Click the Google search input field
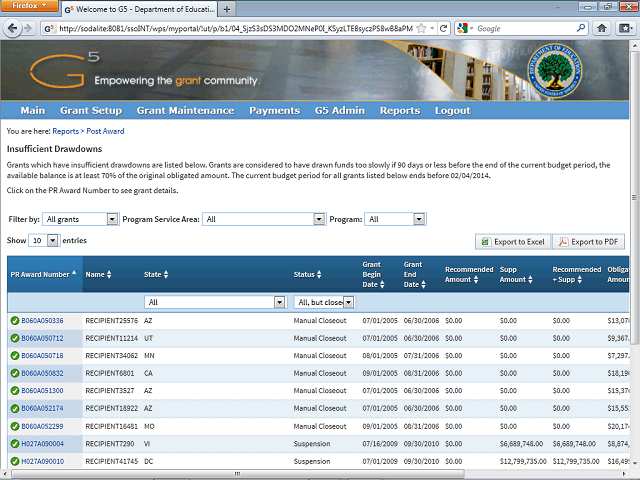640x480 pixels. 526,28
